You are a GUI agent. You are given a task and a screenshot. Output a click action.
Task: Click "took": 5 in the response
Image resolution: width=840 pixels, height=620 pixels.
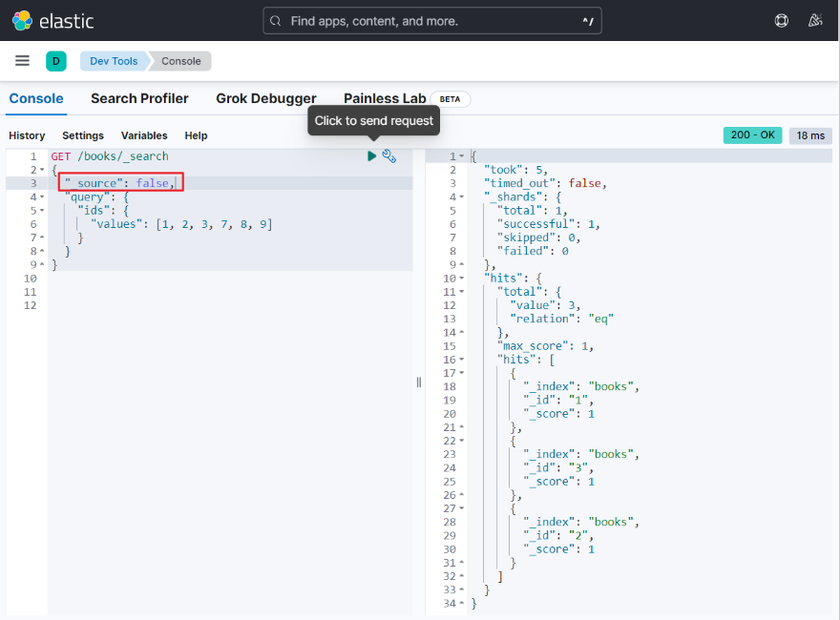515,170
